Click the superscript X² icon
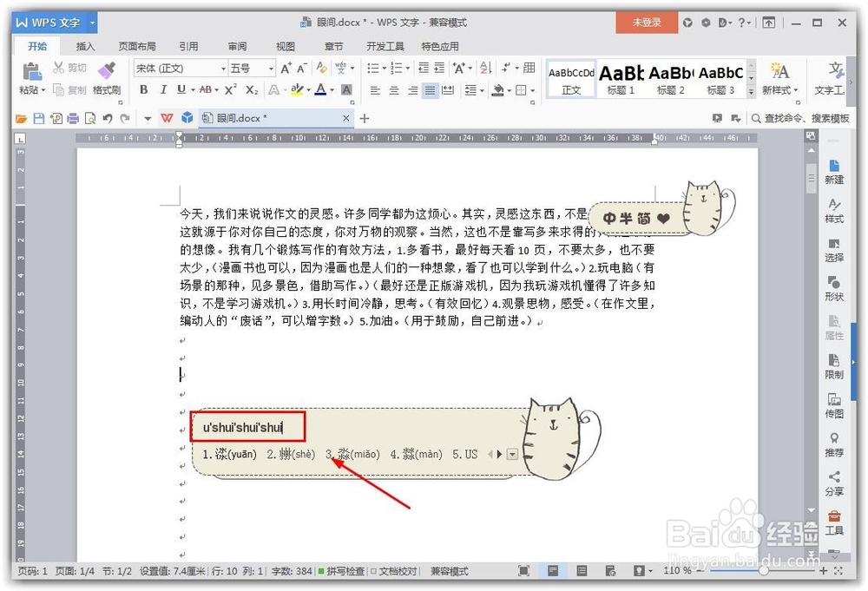868x591 pixels. point(229,89)
